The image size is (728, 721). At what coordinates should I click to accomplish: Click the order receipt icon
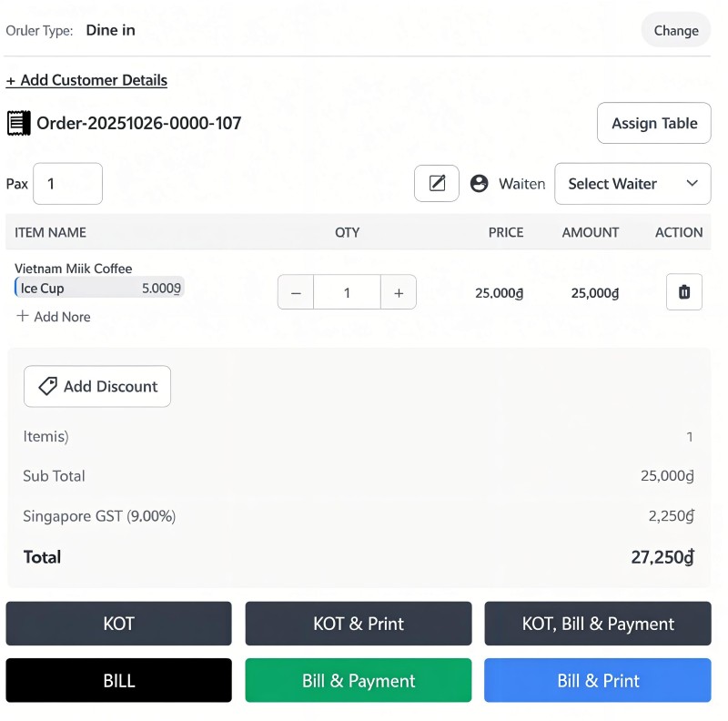click(x=18, y=123)
